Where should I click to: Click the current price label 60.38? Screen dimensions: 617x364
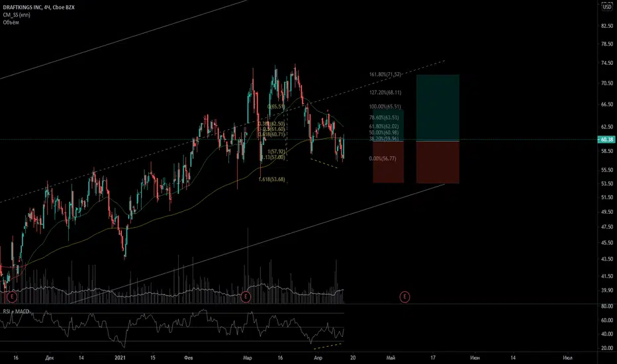click(x=606, y=140)
